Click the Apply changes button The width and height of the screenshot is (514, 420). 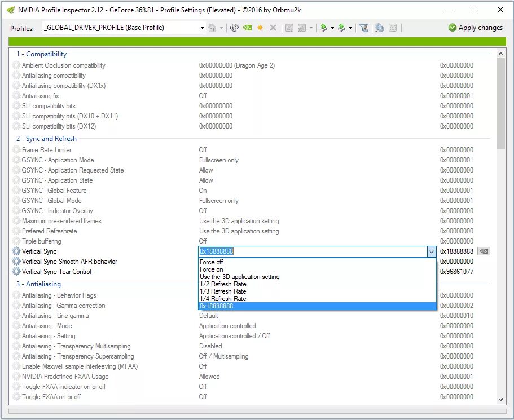click(475, 28)
